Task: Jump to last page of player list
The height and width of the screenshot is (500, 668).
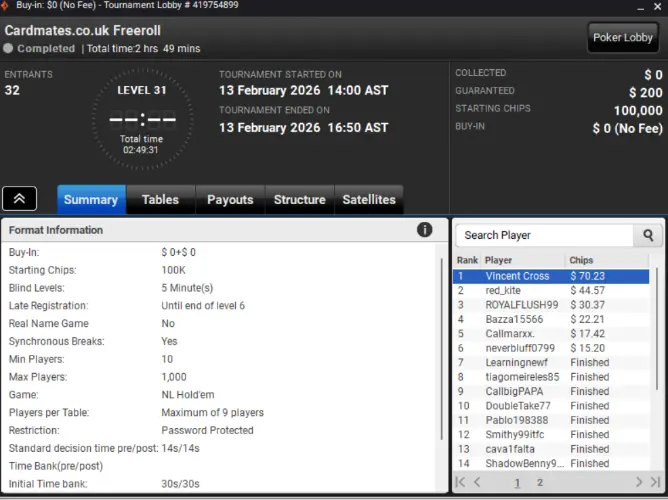Action: (x=656, y=482)
